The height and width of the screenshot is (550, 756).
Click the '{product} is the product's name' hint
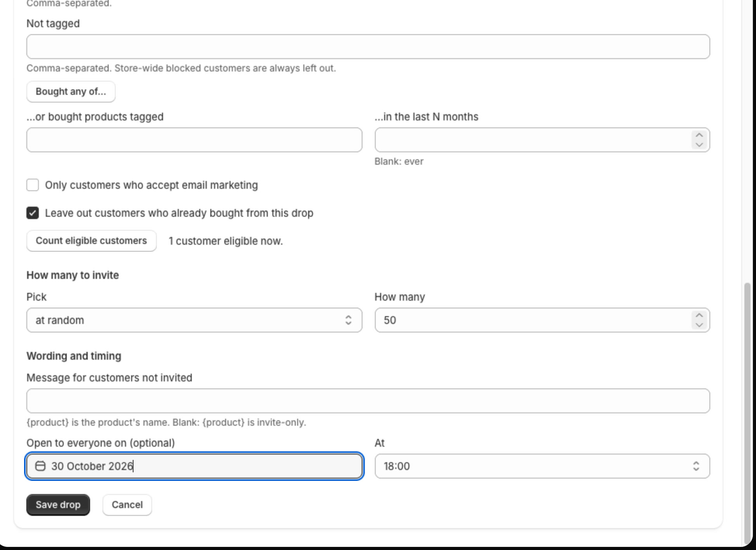(166, 423)
